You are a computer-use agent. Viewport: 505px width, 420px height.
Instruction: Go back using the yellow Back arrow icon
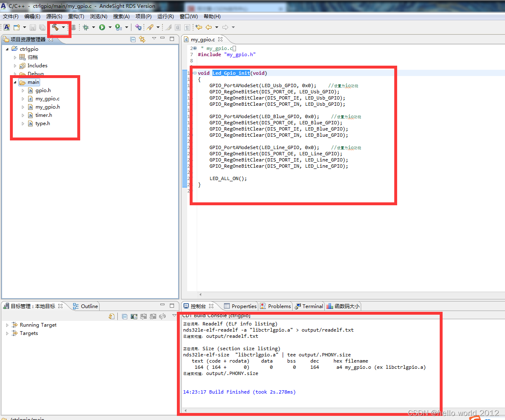[209, 27]
